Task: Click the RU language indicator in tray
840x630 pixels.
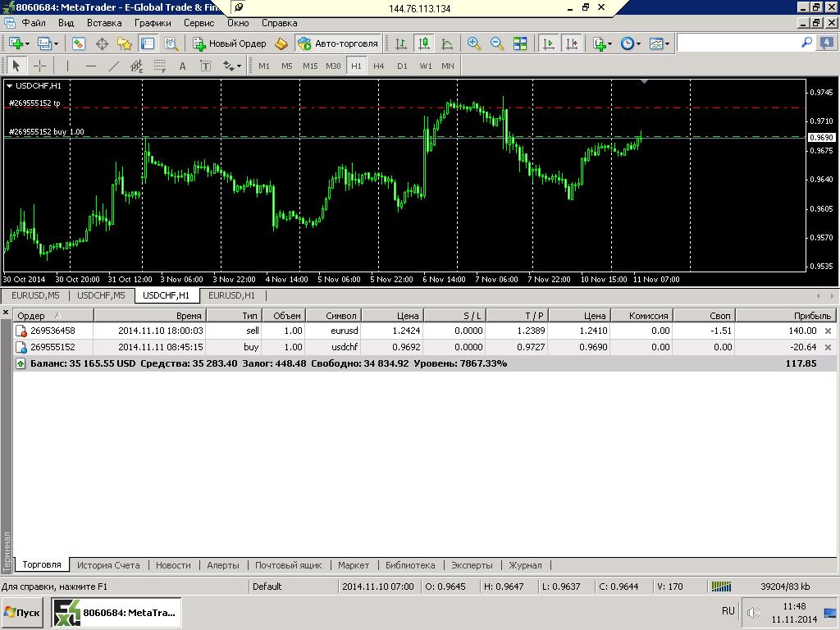Action: click(728, 610)
